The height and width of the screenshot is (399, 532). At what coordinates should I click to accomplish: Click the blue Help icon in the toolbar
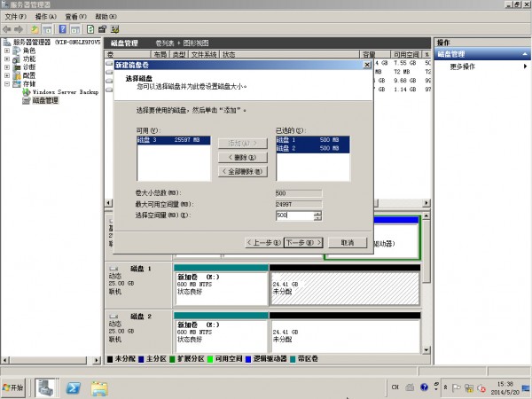click(63, 29)
